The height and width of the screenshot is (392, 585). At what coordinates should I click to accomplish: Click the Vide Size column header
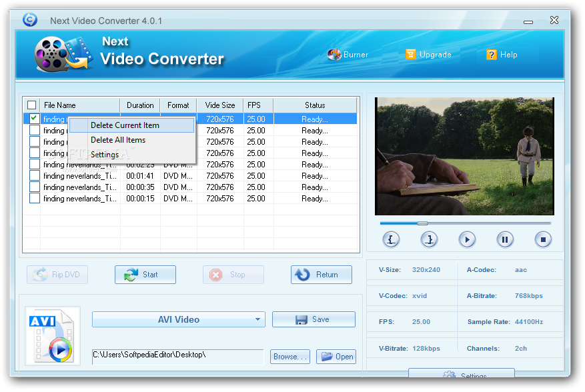click(220, 105)
